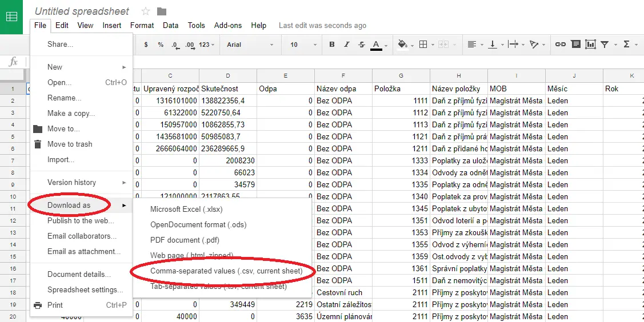Open the Data menu
Screen dimensions: 644x322
tap(170, 26)
